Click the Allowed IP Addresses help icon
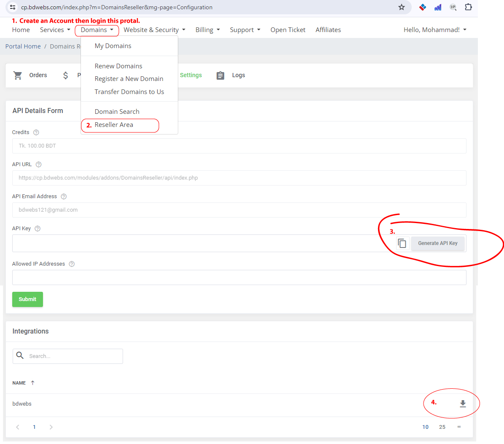 [x=72, y=264]
